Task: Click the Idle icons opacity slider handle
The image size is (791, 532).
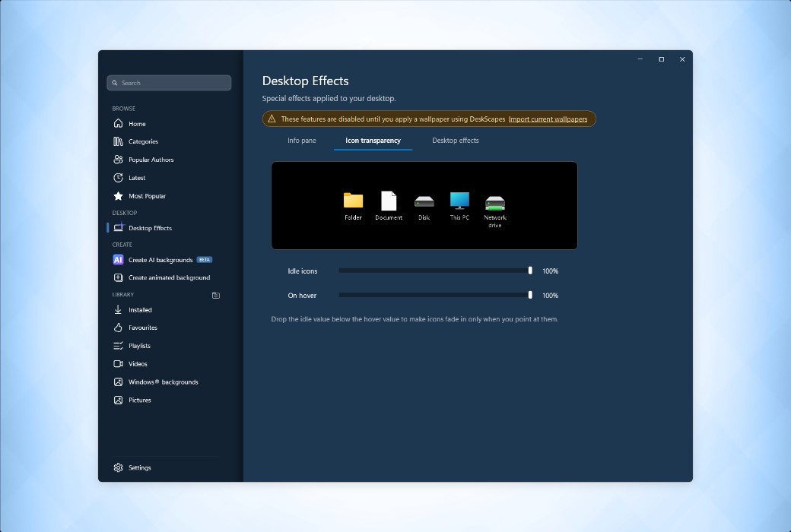Action: click(x=530, y=271)
